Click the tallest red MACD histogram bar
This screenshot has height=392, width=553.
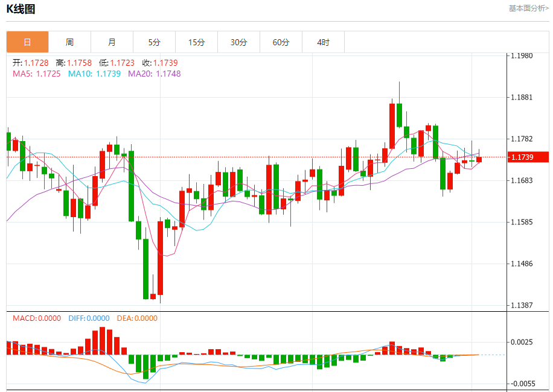[x=103, y=341]
